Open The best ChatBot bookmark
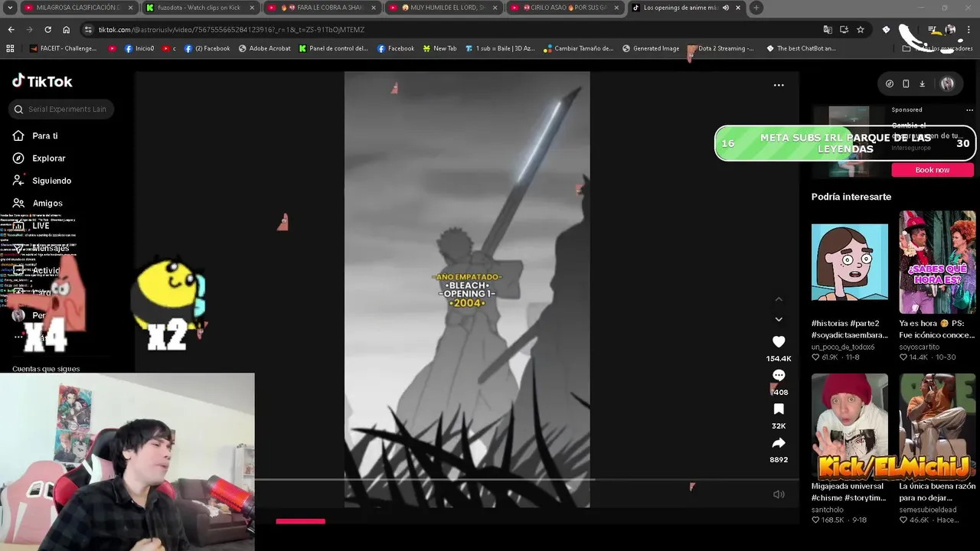The width and height of the screenshot is (980, 551). [x=801, y=48]
